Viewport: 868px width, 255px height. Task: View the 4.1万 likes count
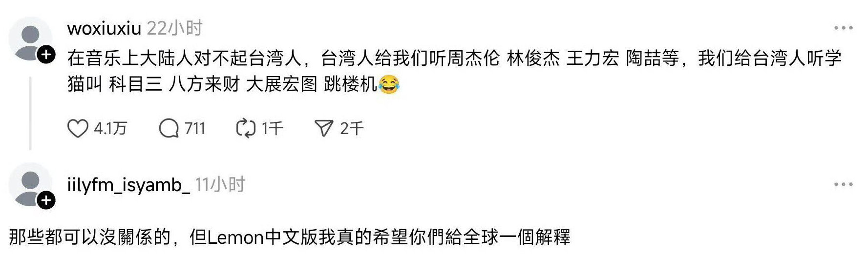tap(110, 129)
